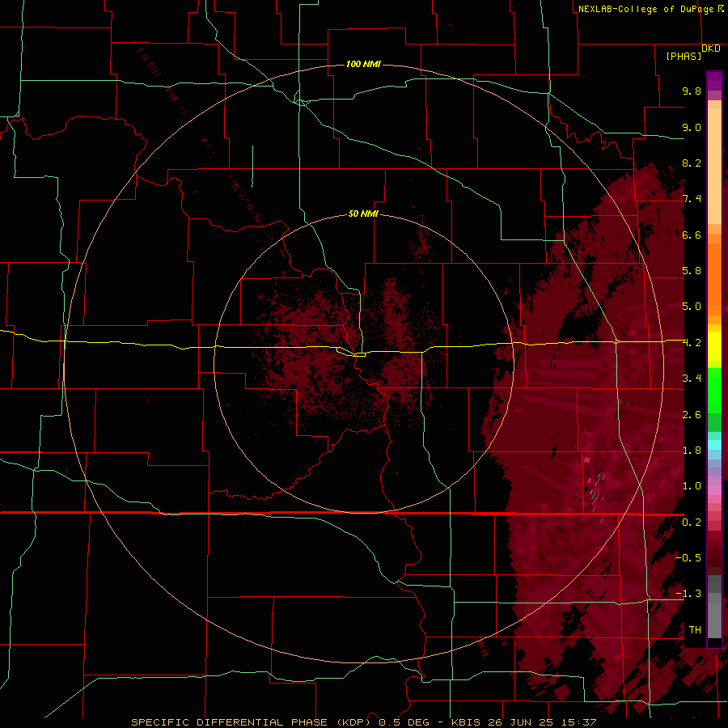Click the 8.2 legend value

(692, 163)
